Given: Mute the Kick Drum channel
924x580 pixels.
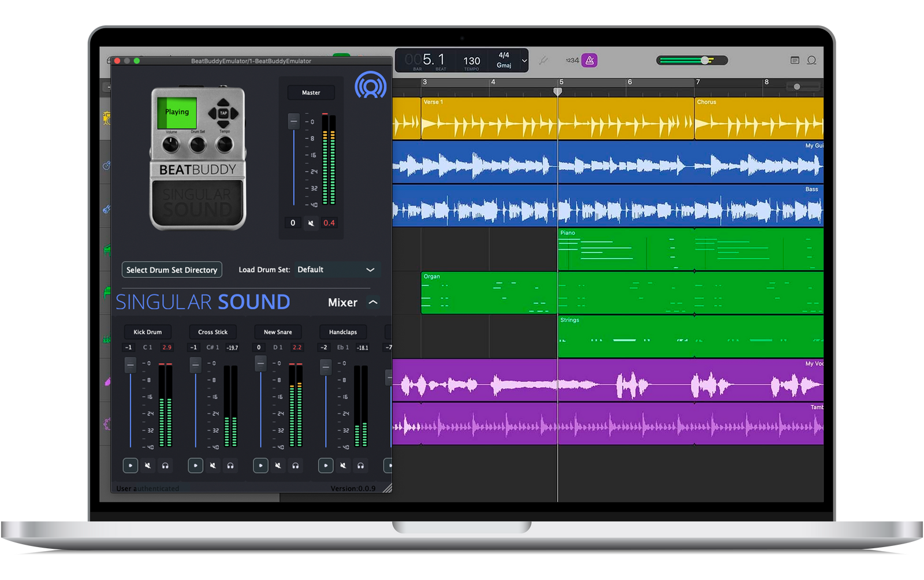Looking at the screenshot, I should (x=148, y=466).
